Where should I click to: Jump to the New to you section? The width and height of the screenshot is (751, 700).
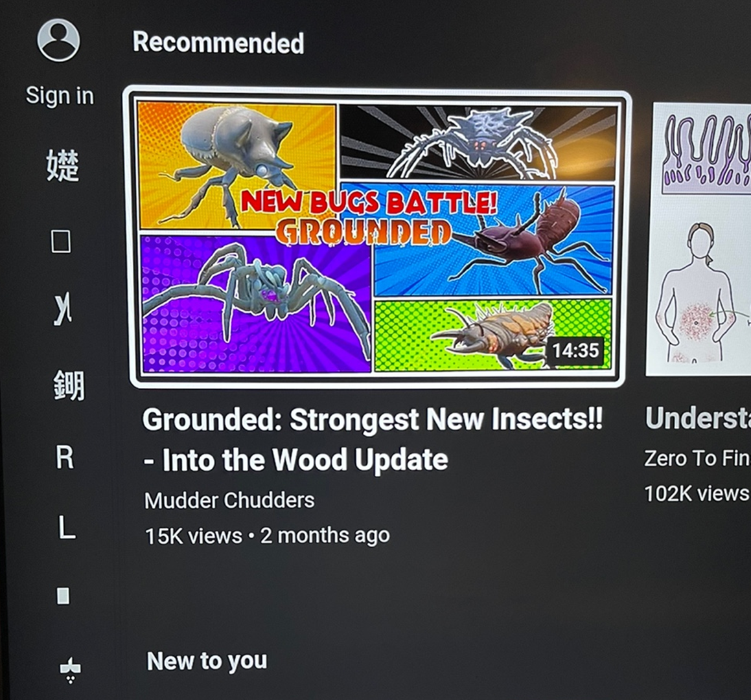point(207,661)
